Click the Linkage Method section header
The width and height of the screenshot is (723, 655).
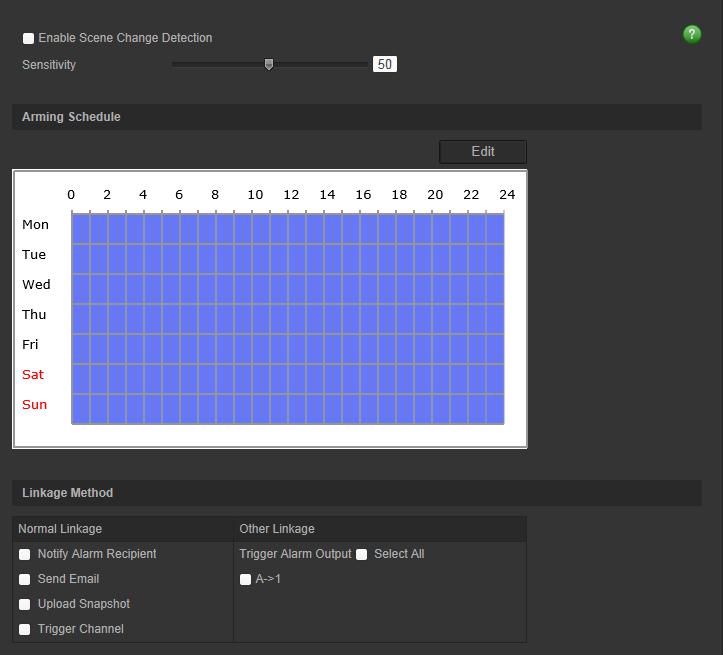[357, 493]
